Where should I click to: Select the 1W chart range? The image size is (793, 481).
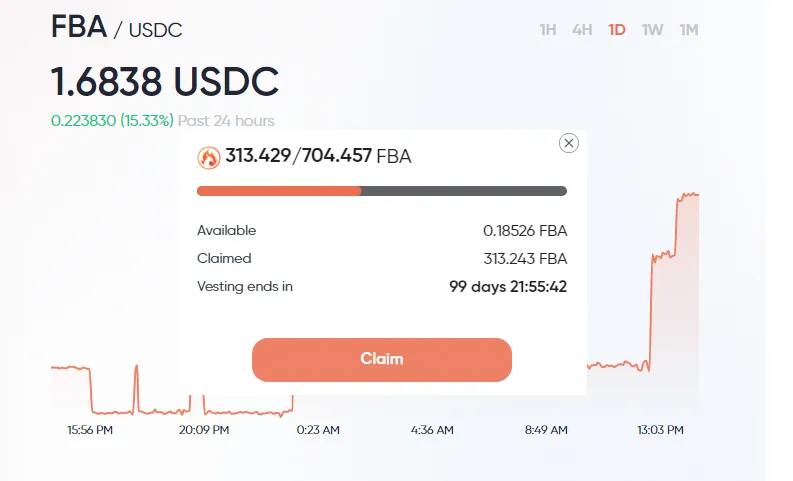pos(652,30)
